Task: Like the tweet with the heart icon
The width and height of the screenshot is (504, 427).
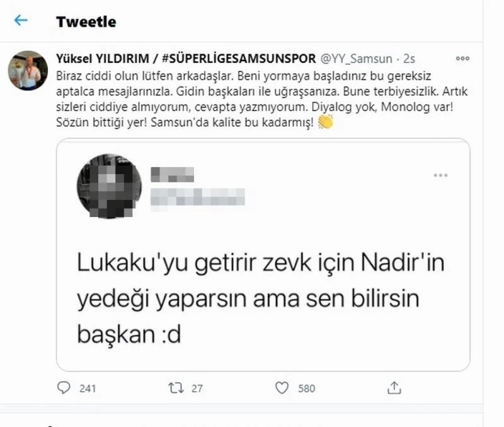Action: point(283,387)
